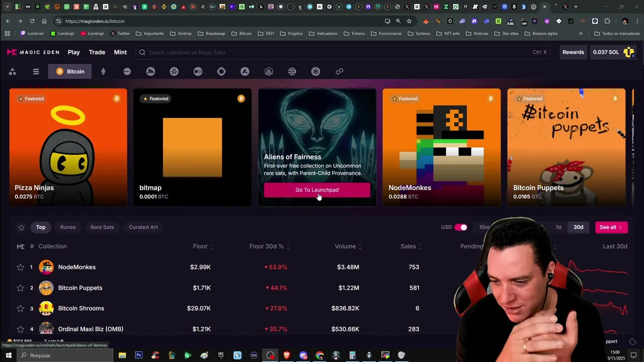Favorite the NodeMonkes row star
Image resolution: width=644 pixels, height=362 pixels.
[21, 267]
